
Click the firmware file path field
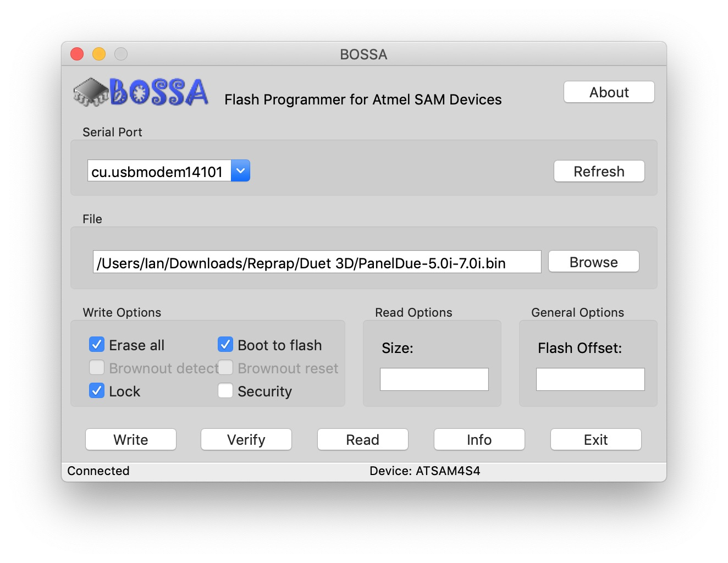(317, 262)
